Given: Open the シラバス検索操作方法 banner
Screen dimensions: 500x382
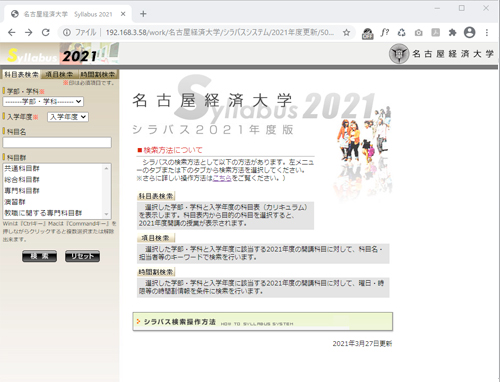Looking at the screenshot, I should coord(263,322).
